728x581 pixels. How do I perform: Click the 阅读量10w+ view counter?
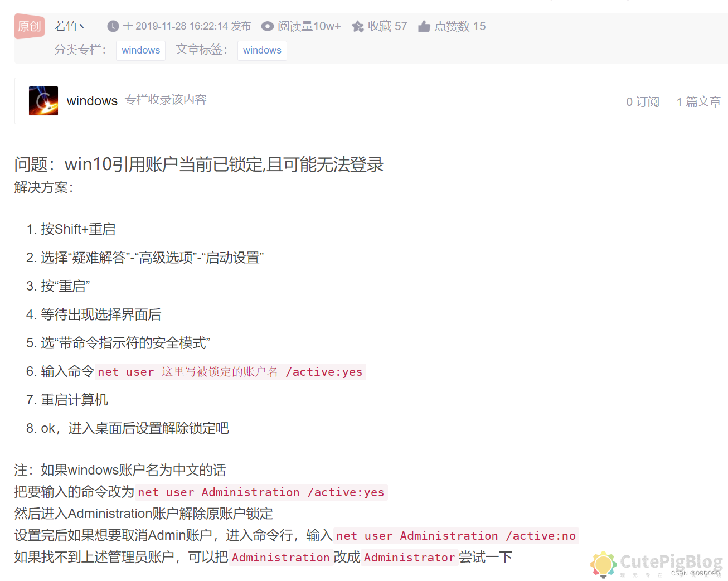click(x=309, y=26)
